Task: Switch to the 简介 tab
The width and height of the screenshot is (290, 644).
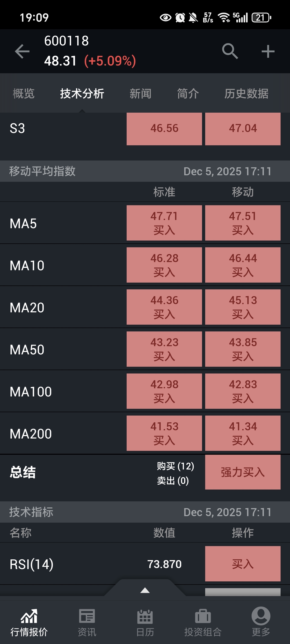Action: pos(188,94)
